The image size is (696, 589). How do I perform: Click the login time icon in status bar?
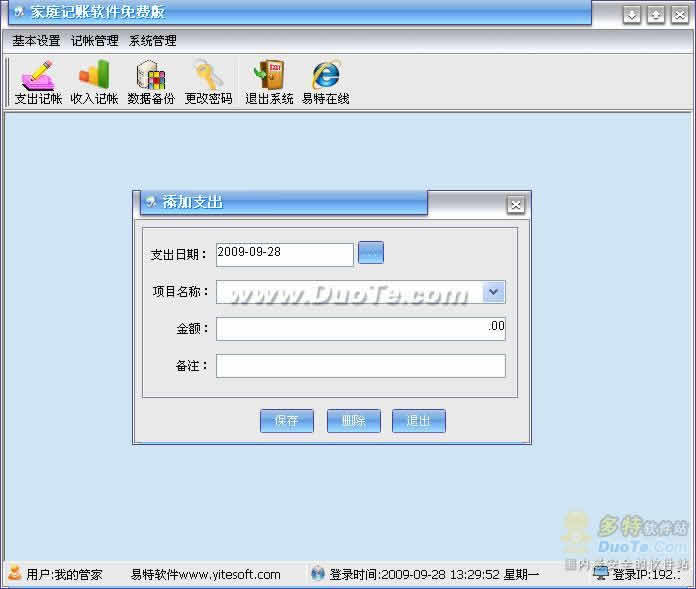click(x=318, y=573)
